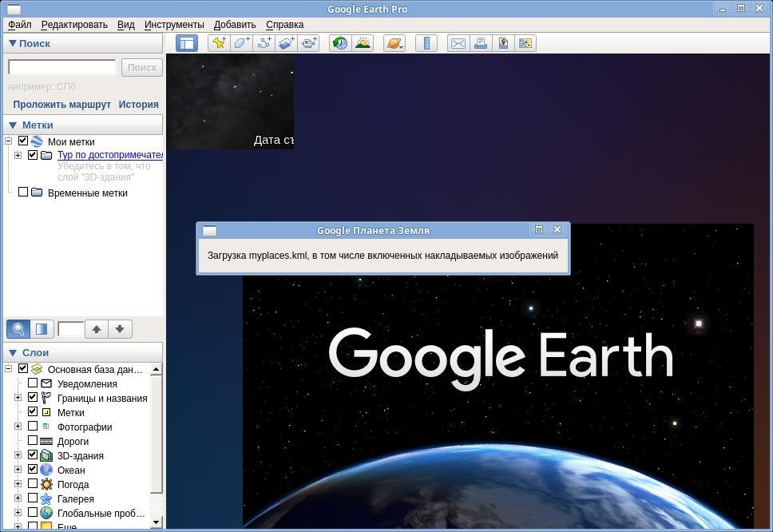Expand the Тур по достопримечательностям node
Viewport: 773px width, 532px height.
[18, 155]
